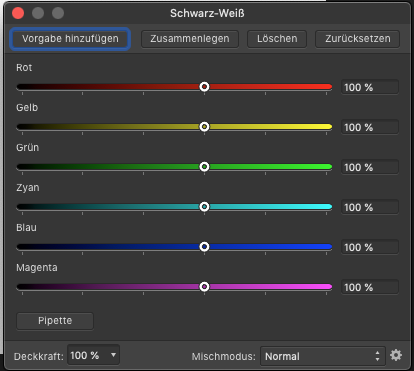Viewport: 414px width, 371px height.
Task: Select the Gelb percentage input field
Action: pos(370,127)
